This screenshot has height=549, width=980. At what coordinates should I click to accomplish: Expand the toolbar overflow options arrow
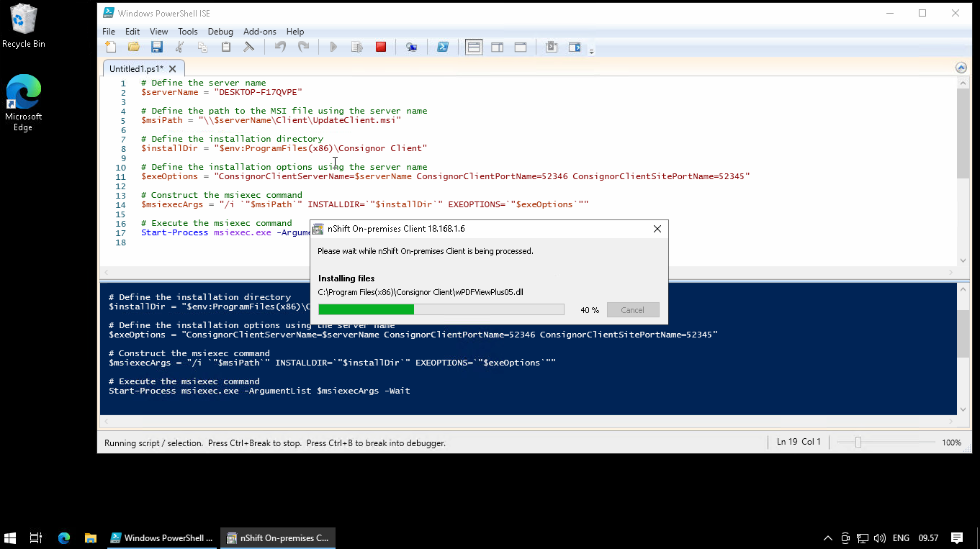[x=591, y=51]
